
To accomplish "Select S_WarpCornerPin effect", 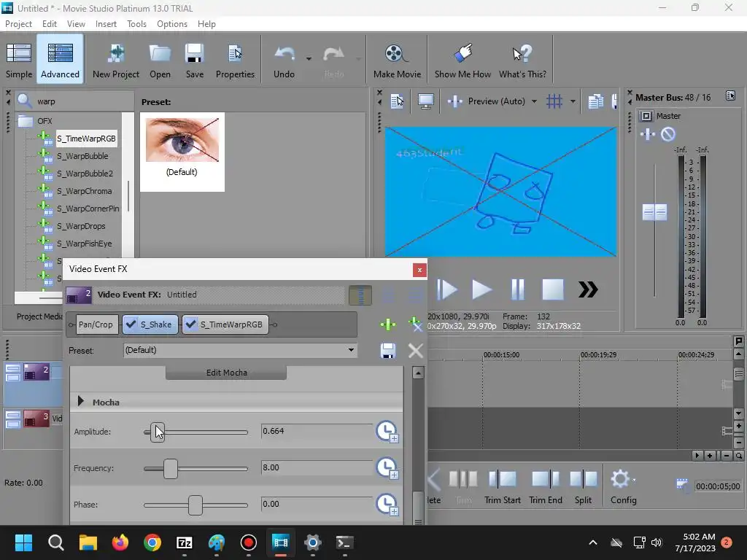I will 88,209.
